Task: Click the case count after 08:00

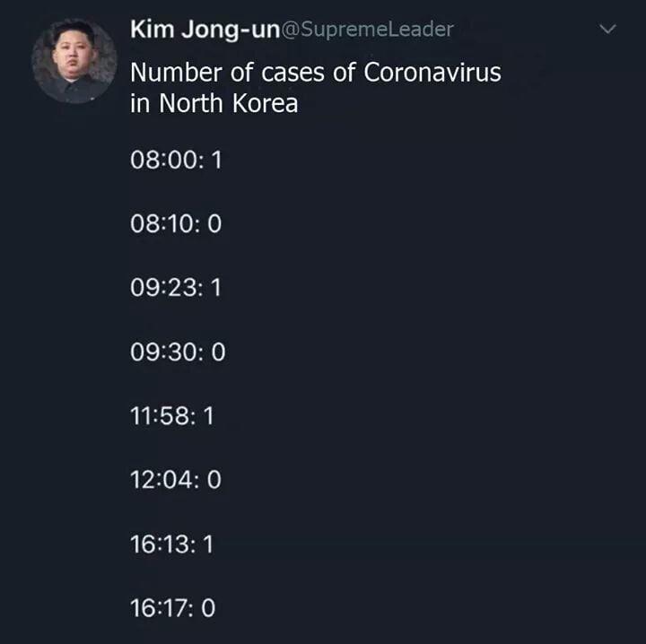Action: [214, 161]
